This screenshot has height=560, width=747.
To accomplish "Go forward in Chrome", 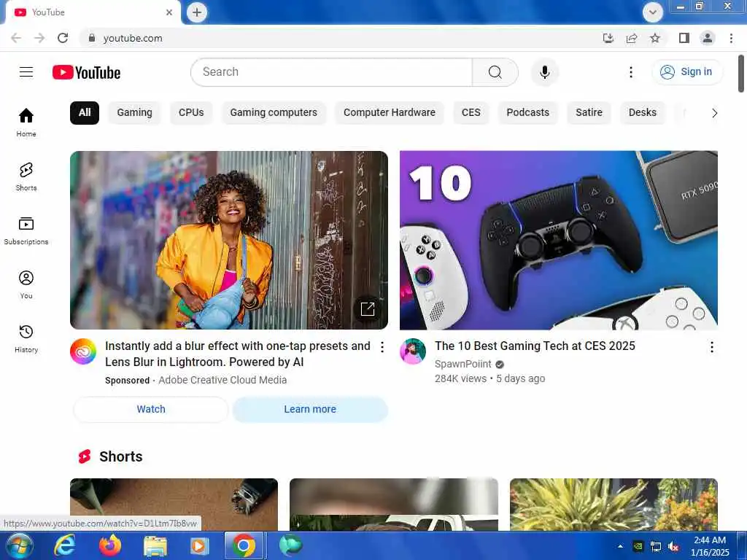I will (39, 38).
